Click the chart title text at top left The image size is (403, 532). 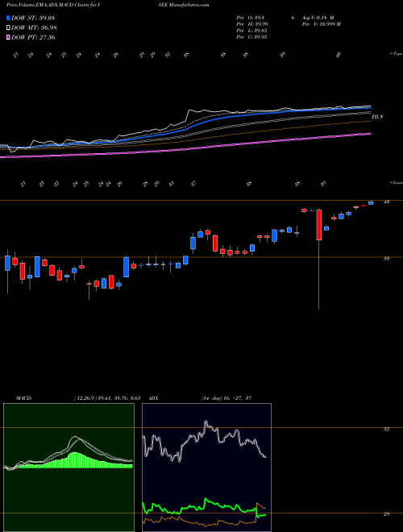click(x=54, y=5)
